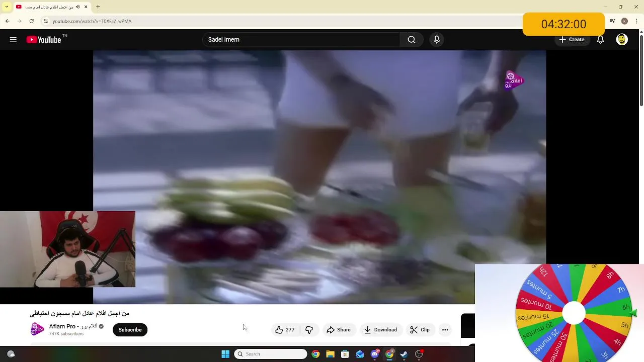Subscribe to Aflam Pro channel

coord(130,330)
